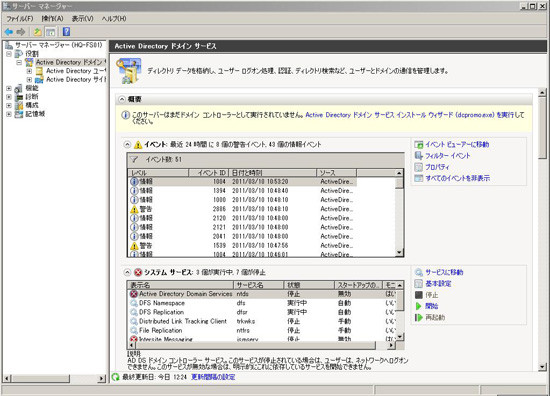This screenshot has height=396, width=550.
Task: Click the レベル column header
Action: click(158, 173)
